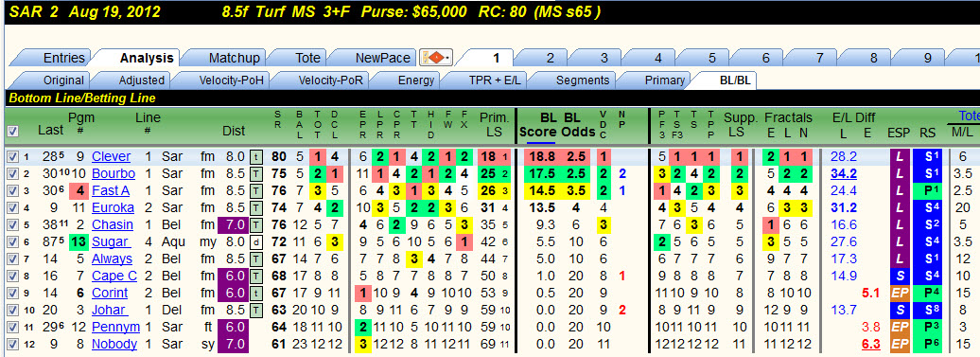Toggle the select-all checkbox in header
The image size is (980, 357).
(x=12, y=132)
